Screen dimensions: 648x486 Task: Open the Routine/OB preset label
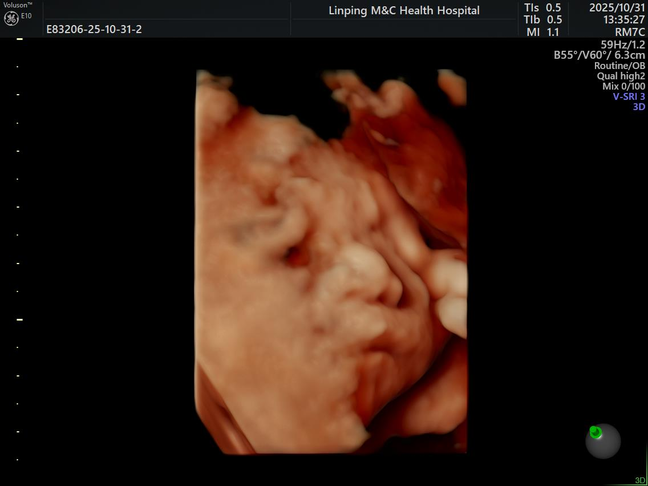620,65
